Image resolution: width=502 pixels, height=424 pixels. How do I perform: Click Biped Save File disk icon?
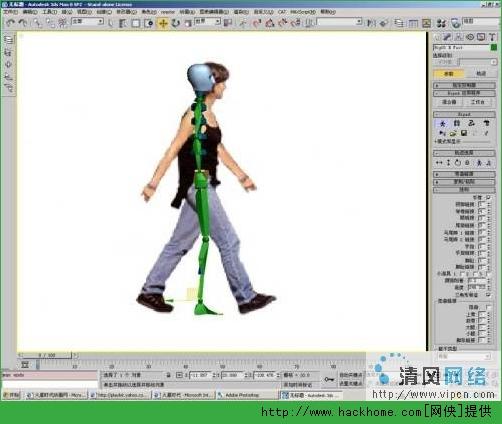[x=464, y=133]
